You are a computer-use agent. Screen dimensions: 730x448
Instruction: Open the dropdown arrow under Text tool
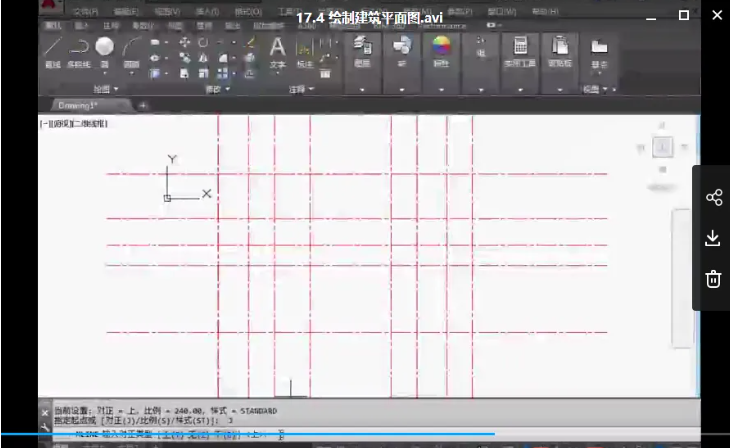(x=277, y=74)
